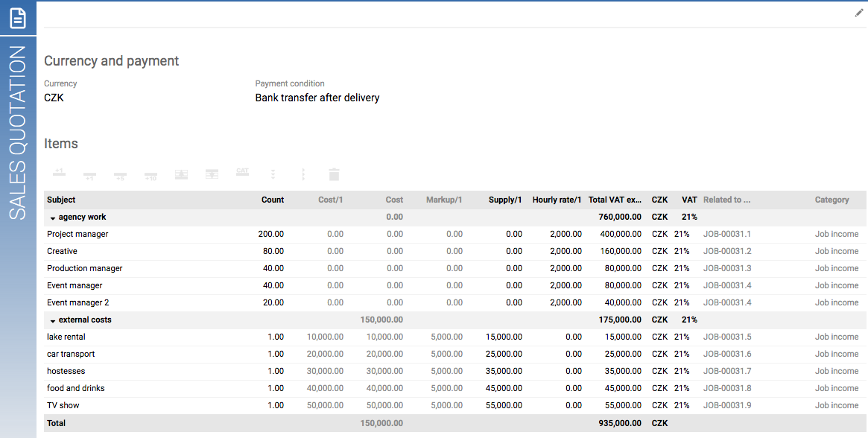Viewport: 868px width, 438px height.
Task: Select the Project manager row subject
Action: (77, 234)
